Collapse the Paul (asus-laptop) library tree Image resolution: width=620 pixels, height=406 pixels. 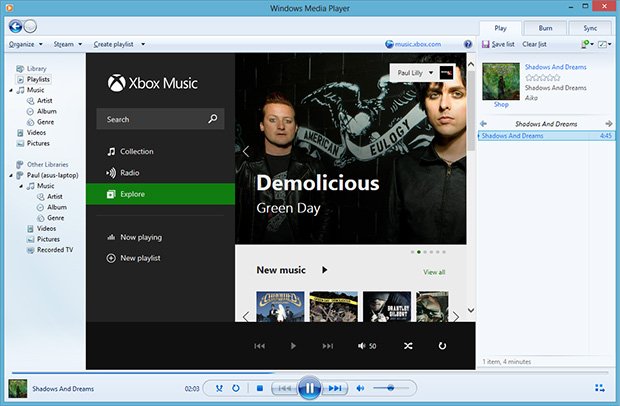click(x=11, y=175)
